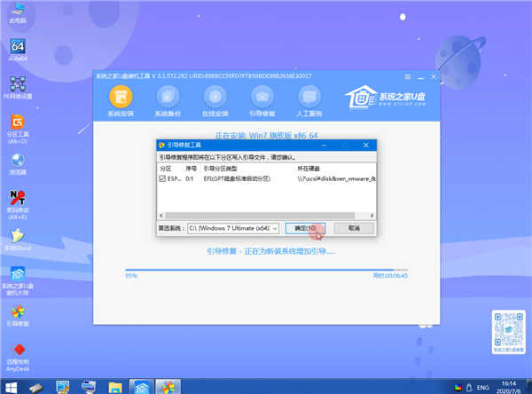Open the 引导修复 desktop shortcut
Image resolution: width=532 pixels, height=394 pixels.
pyautogui.click(x=18, y=316)
